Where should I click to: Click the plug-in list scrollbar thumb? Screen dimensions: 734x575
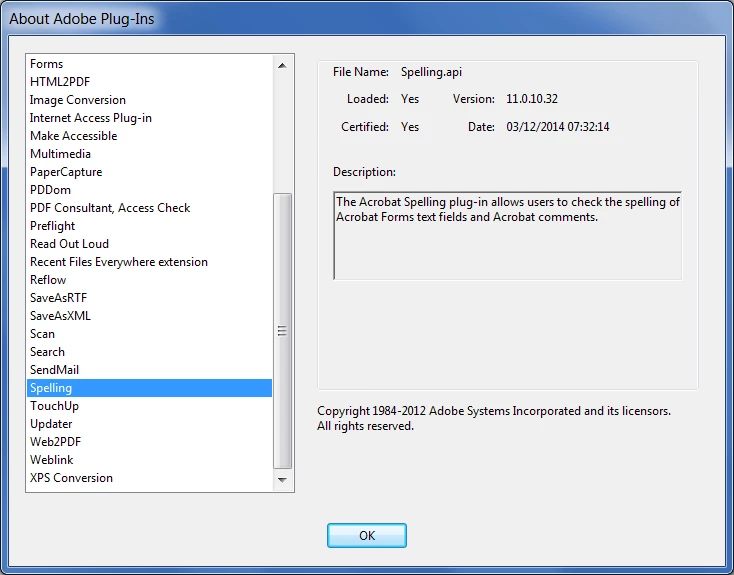click(282, 331)
